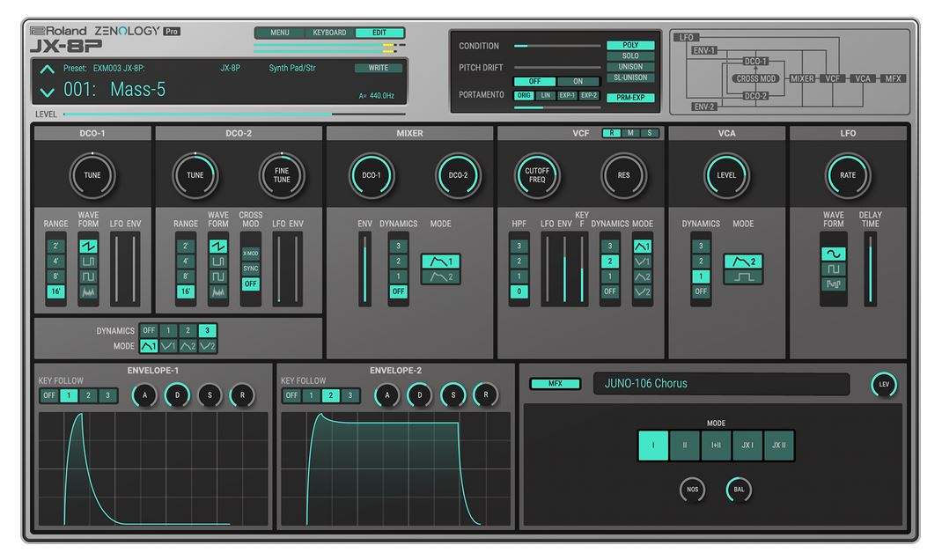Click the MFX NOS knob

tap(693, 490)
